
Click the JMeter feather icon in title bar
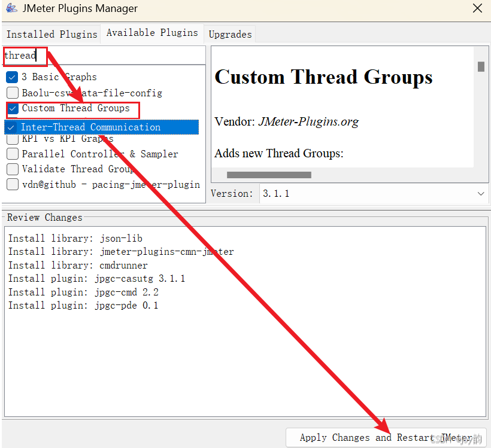[x=11, y=8]
